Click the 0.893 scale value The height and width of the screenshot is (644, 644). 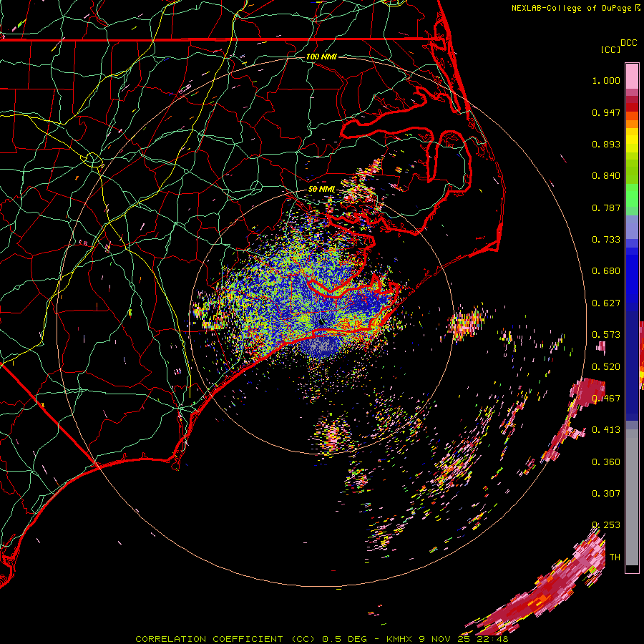pos(606,144)
